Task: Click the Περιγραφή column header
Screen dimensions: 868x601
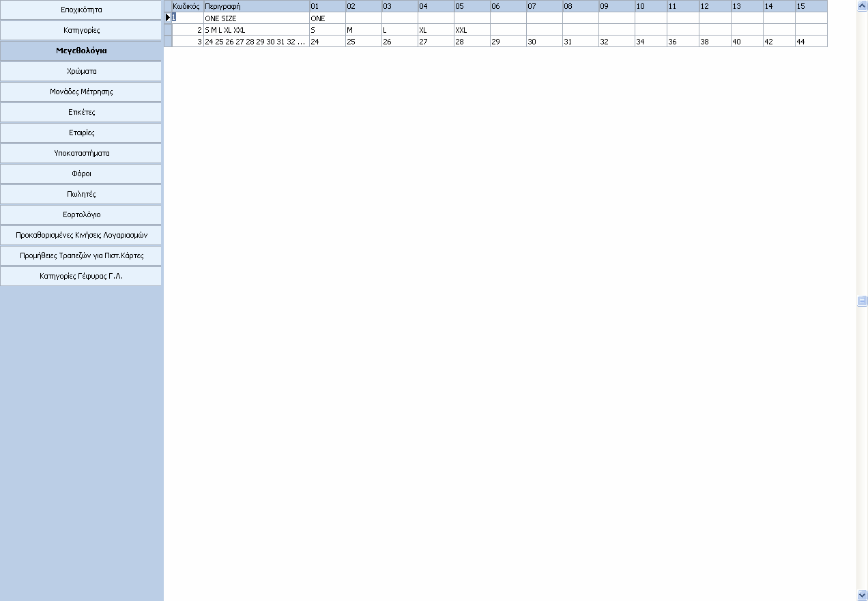Action: point(256,6)
